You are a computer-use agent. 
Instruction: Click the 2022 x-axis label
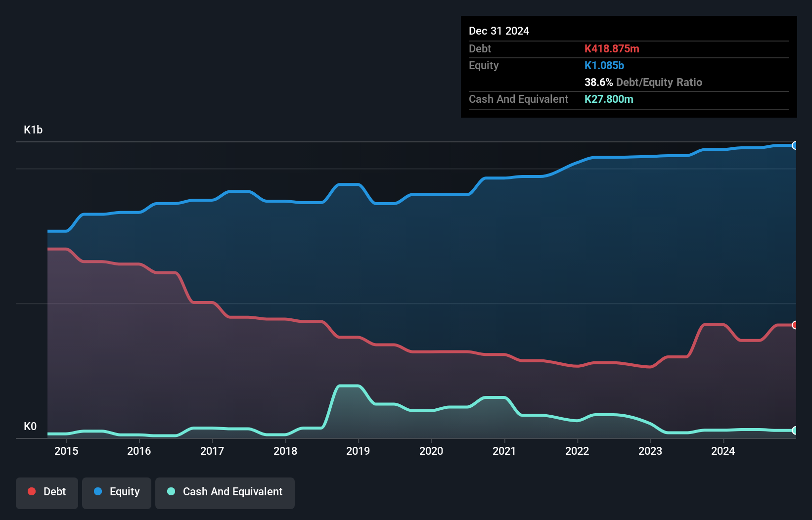pyautogui.click(x=577, y=451)
